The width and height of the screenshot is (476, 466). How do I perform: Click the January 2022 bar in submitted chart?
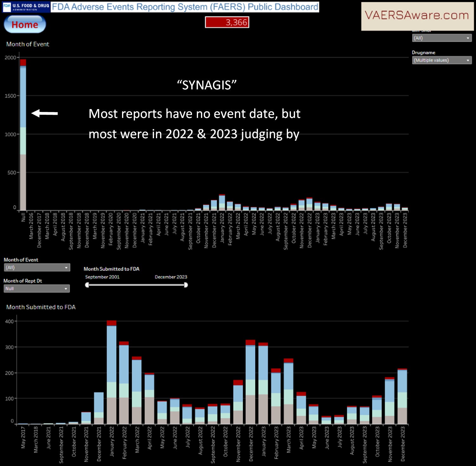pos(112,372)
